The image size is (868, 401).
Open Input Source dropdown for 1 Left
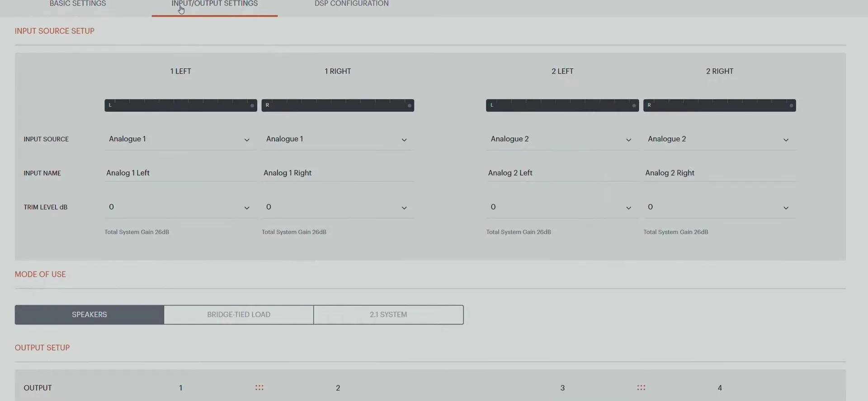(180, 139)
